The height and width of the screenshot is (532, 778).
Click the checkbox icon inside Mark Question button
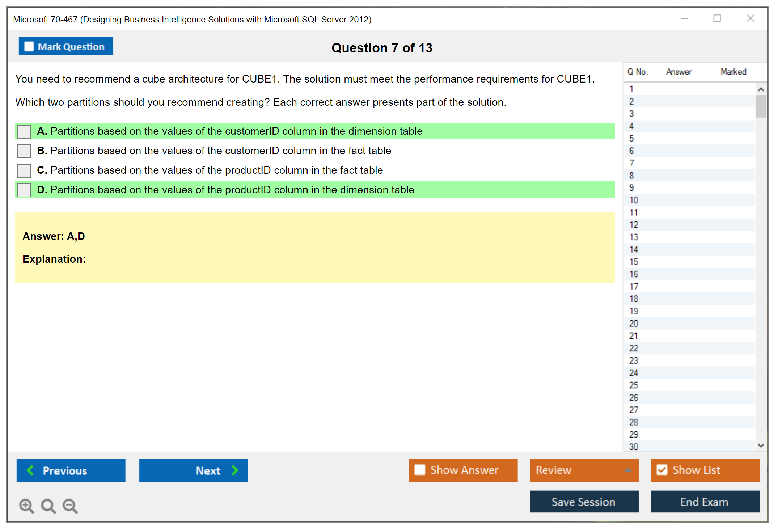coord(29,46)
